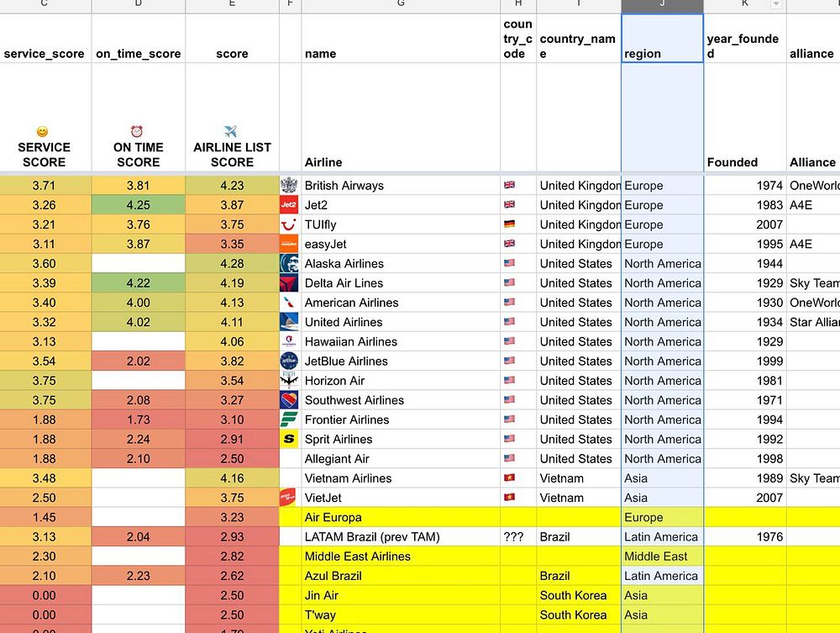The image size is (840, 633).
Task: Select the green on-time score 4.25 cell
Action: tap(139, 205)
